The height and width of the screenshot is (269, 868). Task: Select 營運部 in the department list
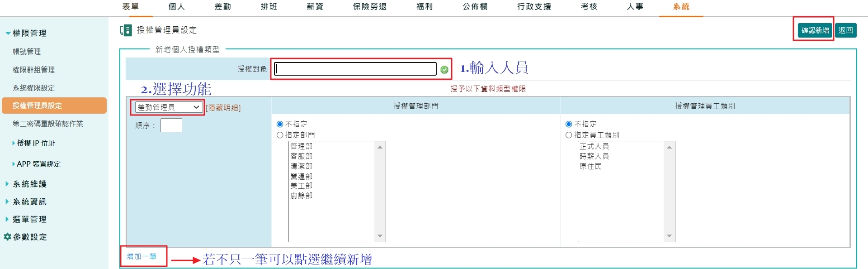click(302, 176)
